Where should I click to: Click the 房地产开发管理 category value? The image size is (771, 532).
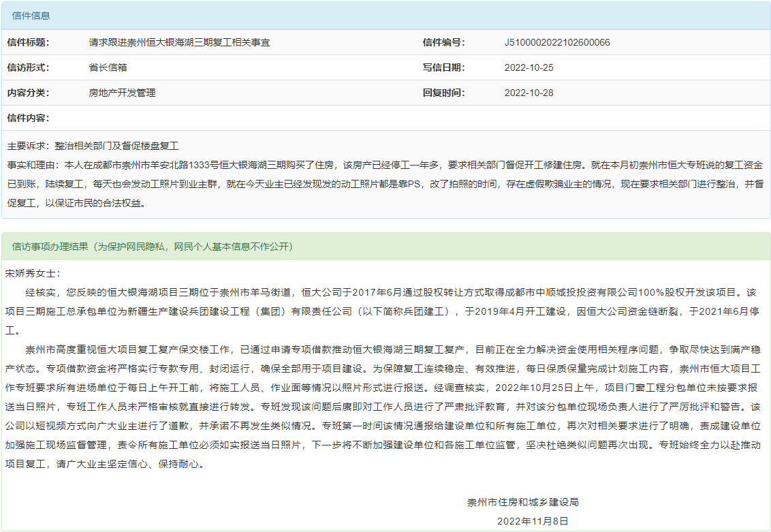pos(122,93)
